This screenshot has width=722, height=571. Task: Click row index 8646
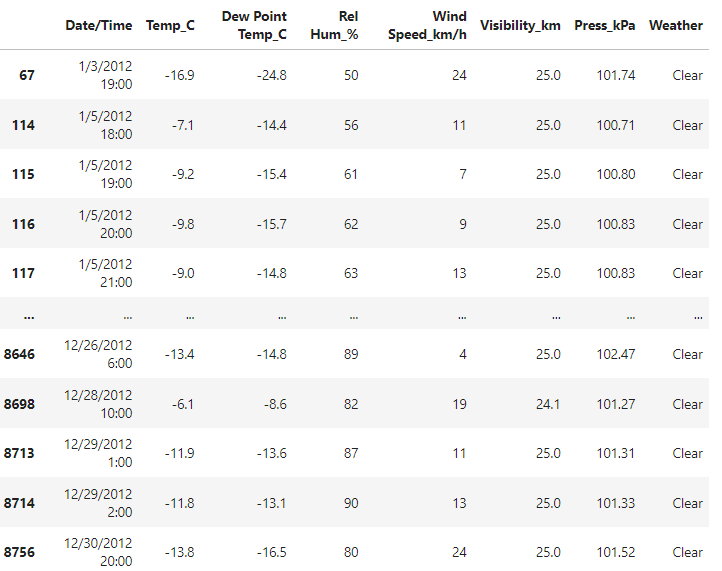[19, 354]
